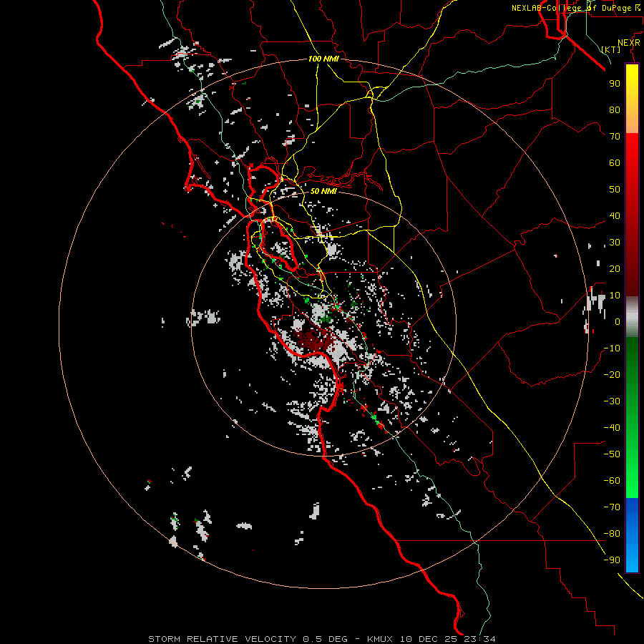Image resolution: width=644 pixels, height=644 pixels.
Task: Click the positive 40 scale value
Action: (x=615, y=215)
